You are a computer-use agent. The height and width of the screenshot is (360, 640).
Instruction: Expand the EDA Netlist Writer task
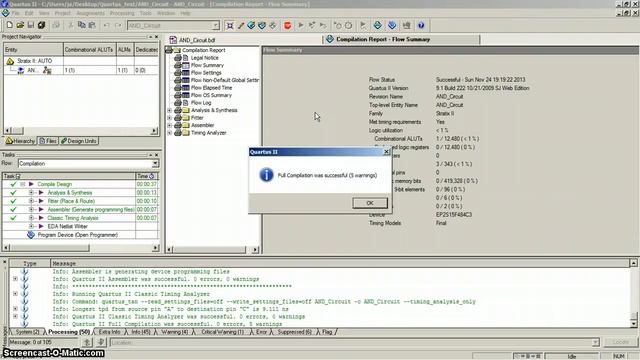click(x=31, y=226)
